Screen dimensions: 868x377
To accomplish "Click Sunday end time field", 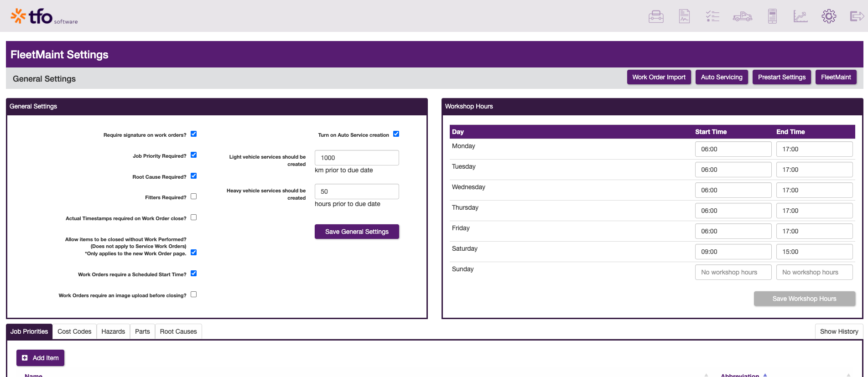I will [x=815, y=272].
